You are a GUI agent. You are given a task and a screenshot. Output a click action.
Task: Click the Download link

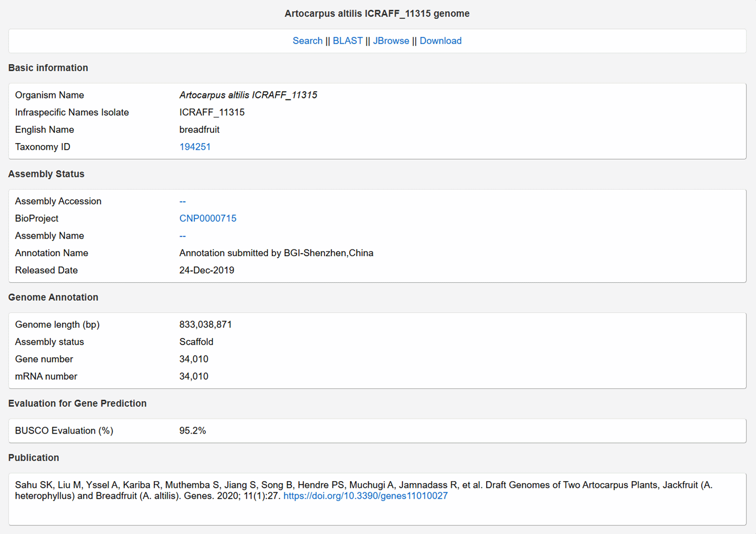(x=440, y=41)
